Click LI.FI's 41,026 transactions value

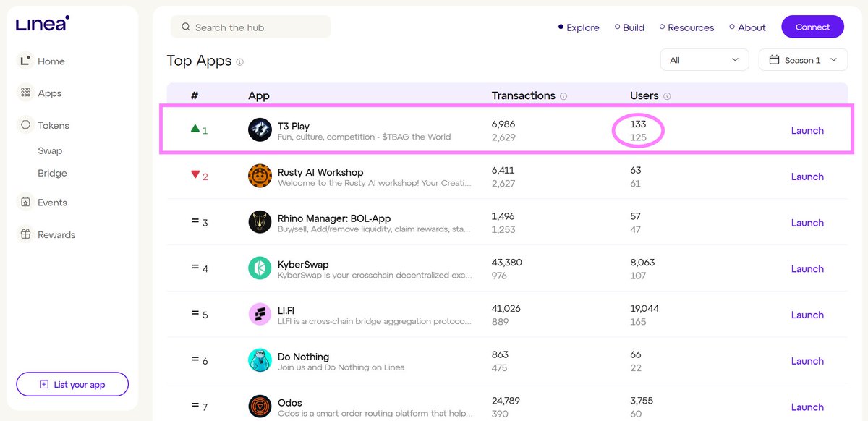[506, 308]
